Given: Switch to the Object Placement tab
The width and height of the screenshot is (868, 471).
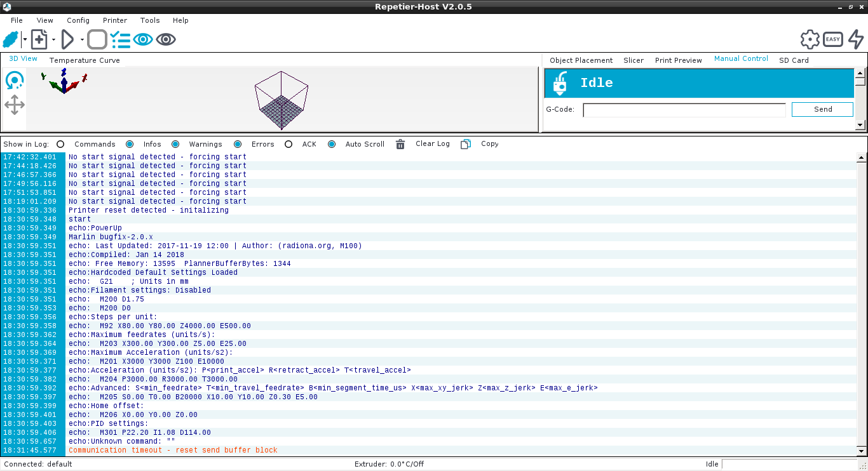Looking at the screenshot, I should click(581, 60).
